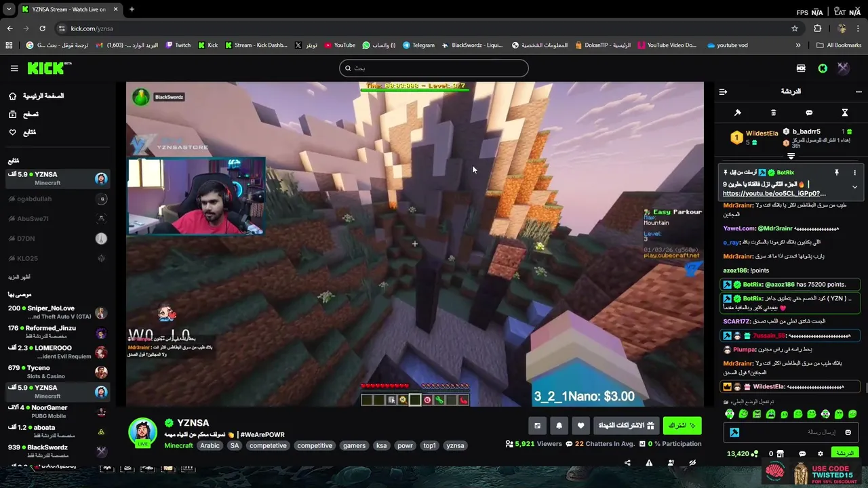Image resolution: width=868 pixels, height=488 pixels.
Task: Bookmark this page with star icon
Action: tap(795, 28)
